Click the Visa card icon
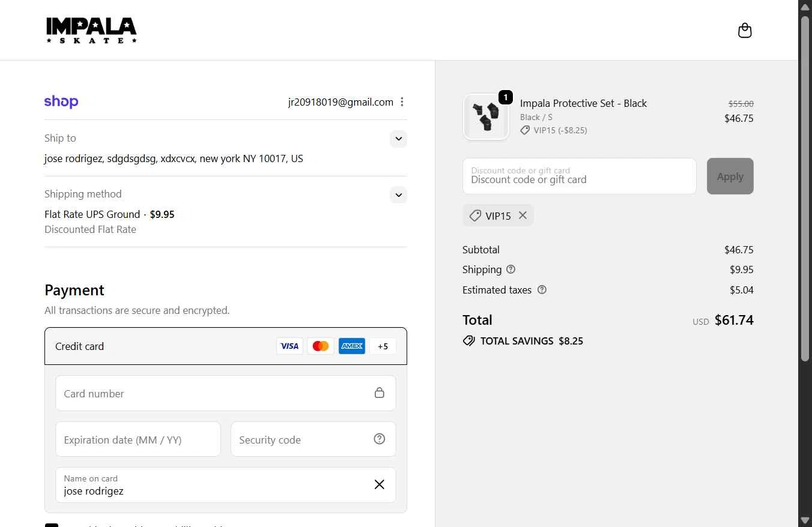The image size is (812, 527). pos(289,346)
